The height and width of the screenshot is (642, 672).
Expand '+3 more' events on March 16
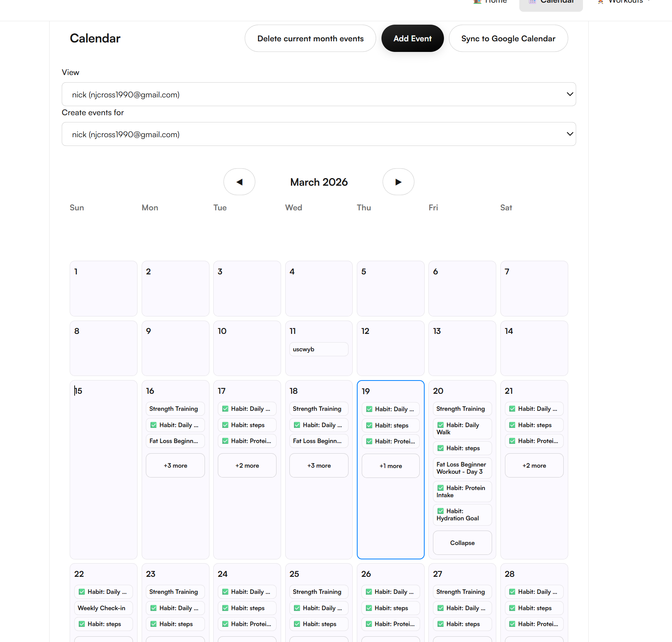[x=175, y=465]
